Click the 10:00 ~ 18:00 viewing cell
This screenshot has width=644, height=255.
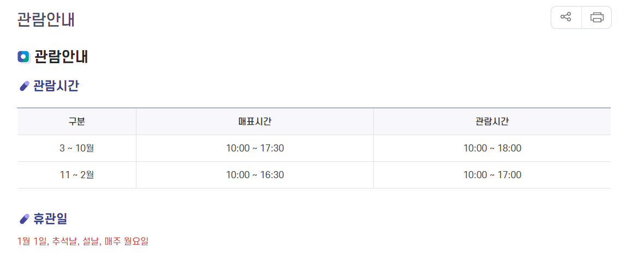point(492,148)
